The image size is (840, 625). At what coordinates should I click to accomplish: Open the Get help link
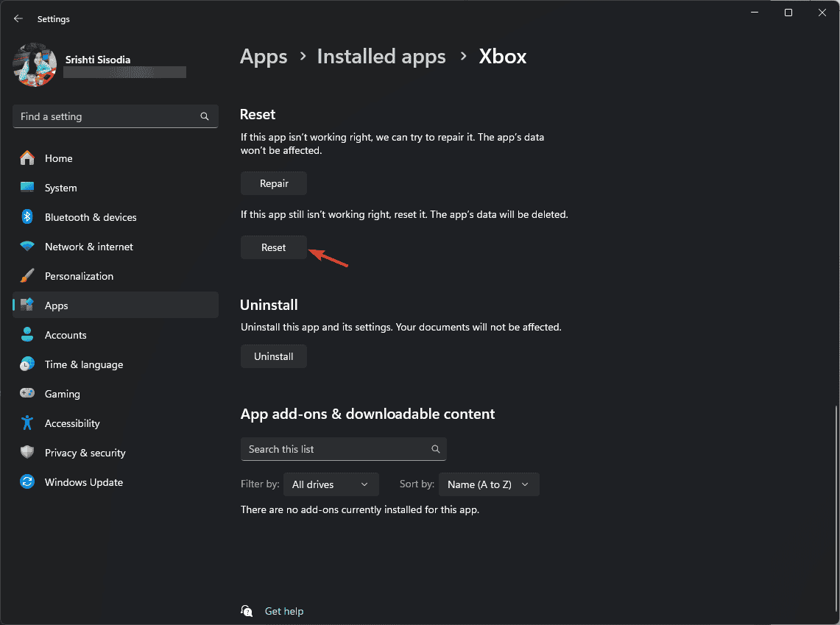pos(284,611)
